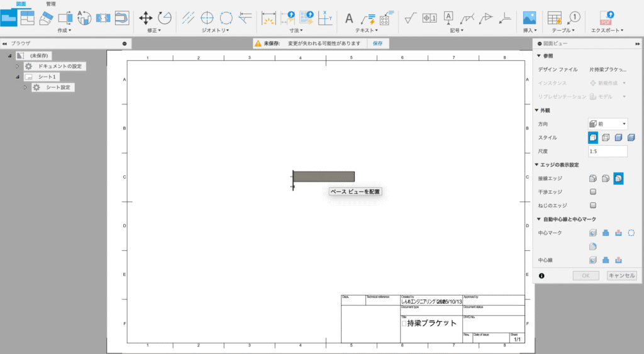Activate the Move tool
The height and width of the screenshot is (354, 644).
point(146,18)
